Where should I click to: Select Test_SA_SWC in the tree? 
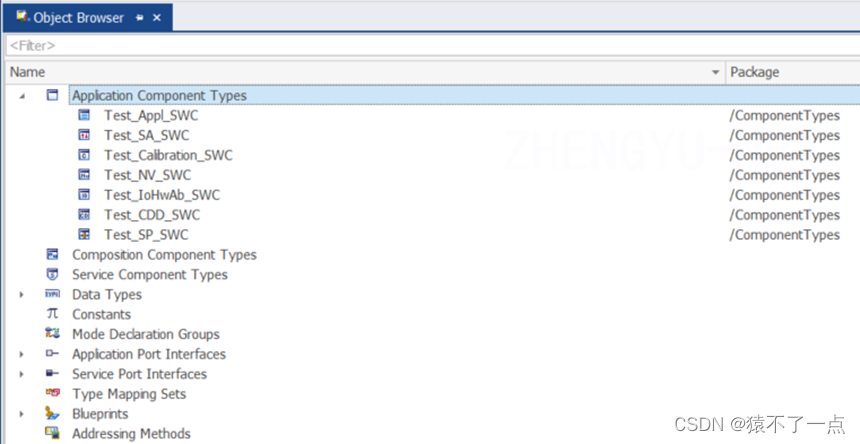[x=146, y=135]
